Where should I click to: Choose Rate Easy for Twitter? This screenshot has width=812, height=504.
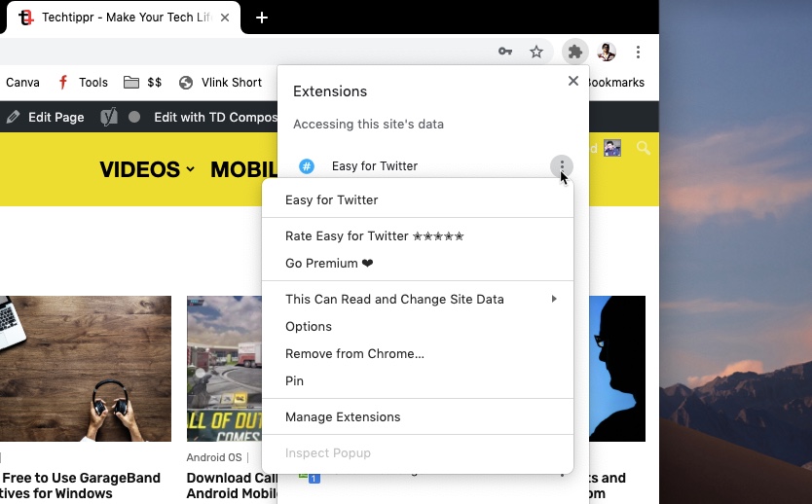418,236
